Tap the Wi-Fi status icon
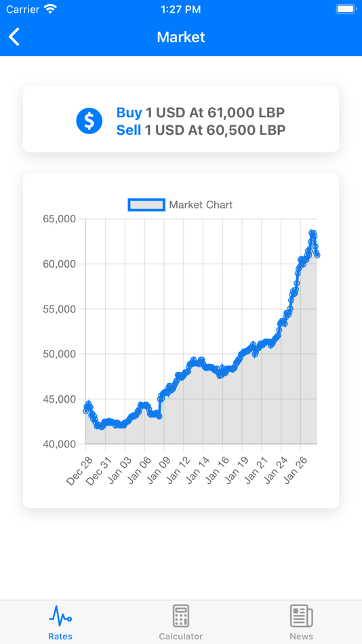 pos(51,9)
